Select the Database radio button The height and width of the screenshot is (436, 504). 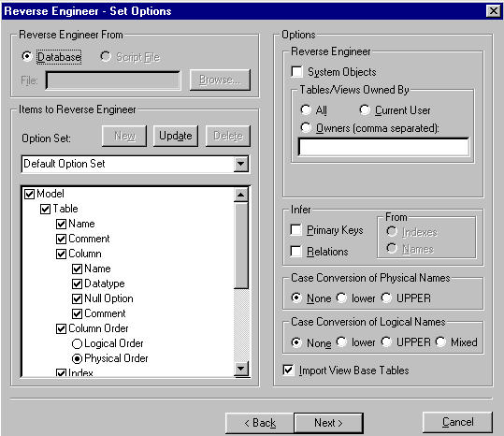(x=27, y=56)
